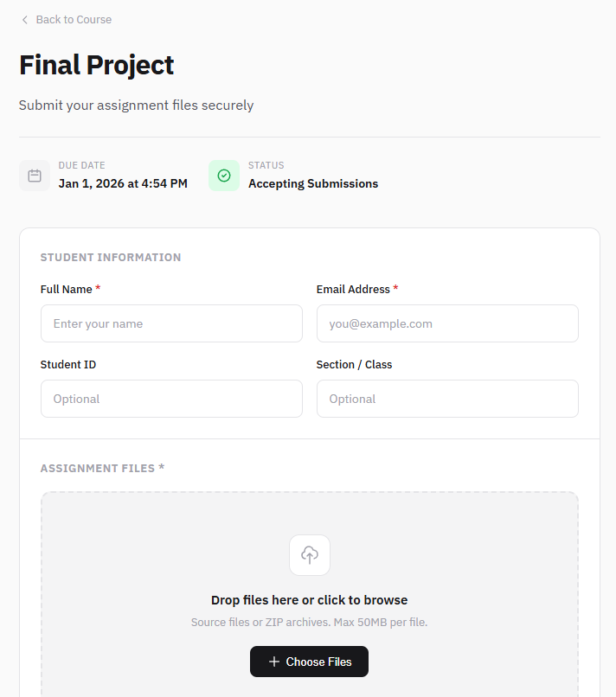Click the Student ID optional field
The image size is (616, 697).
tap(171, 398)
